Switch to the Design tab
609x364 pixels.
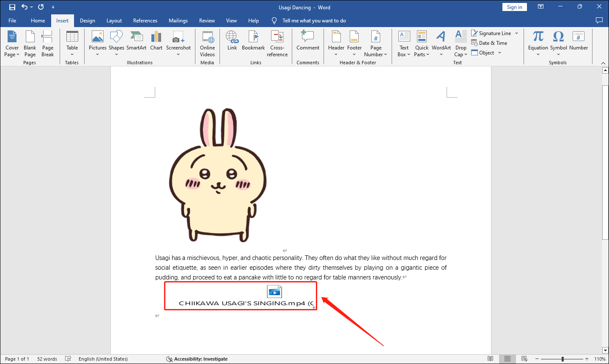(88, 21)
